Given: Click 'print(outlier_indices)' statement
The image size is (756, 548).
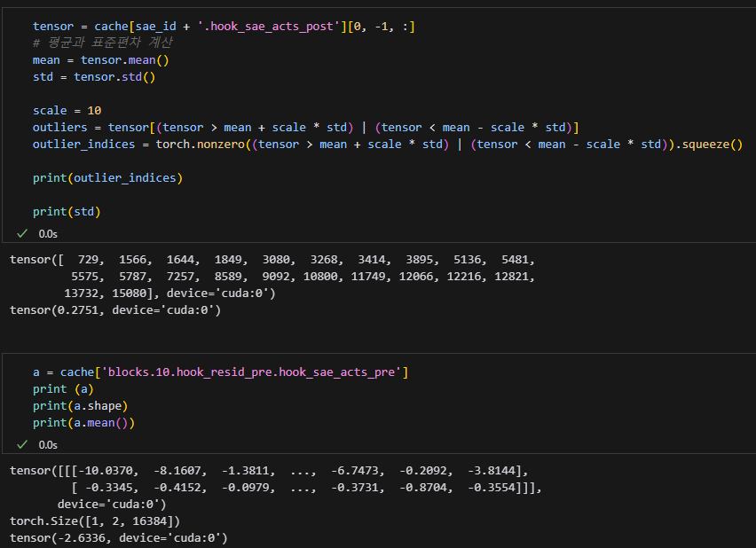Looking at the screenshot, I should coord(107,178).
